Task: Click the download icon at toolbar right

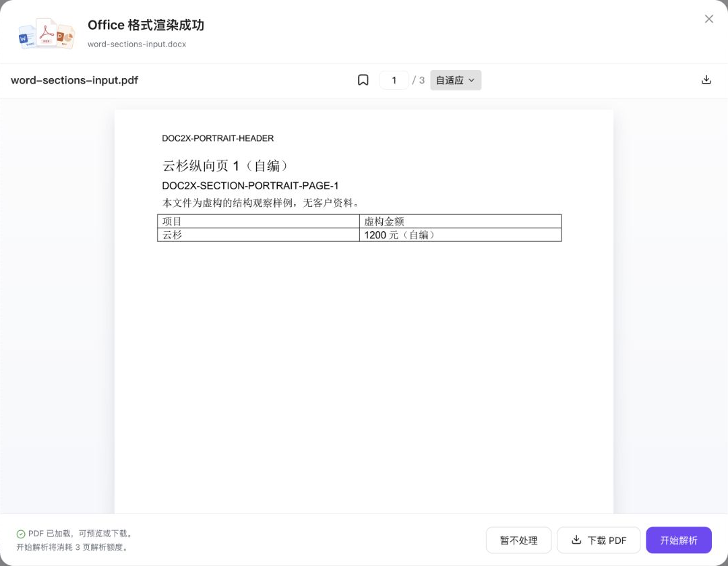Action: coord(706,80)
